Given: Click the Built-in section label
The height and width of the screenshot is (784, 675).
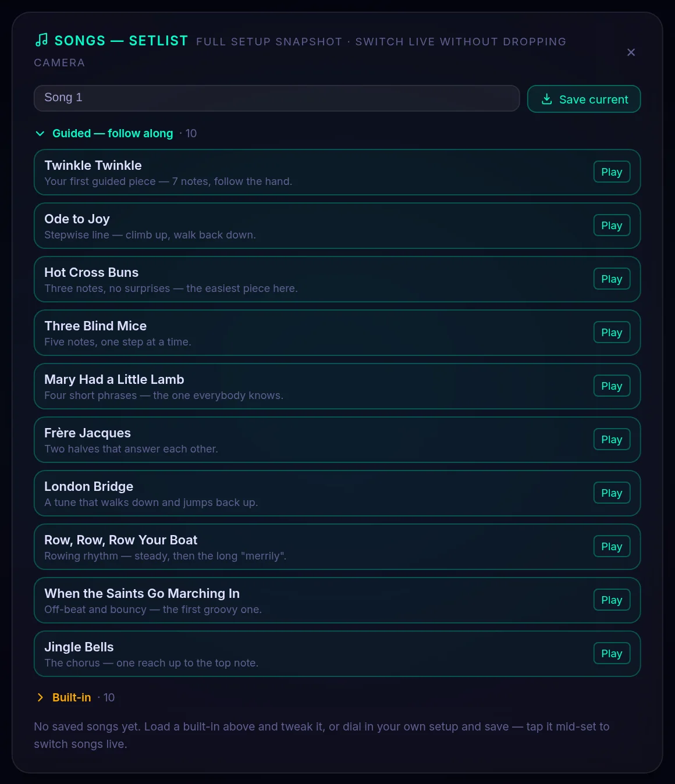Looking at the screenshot, I should [x=72, y=697].
